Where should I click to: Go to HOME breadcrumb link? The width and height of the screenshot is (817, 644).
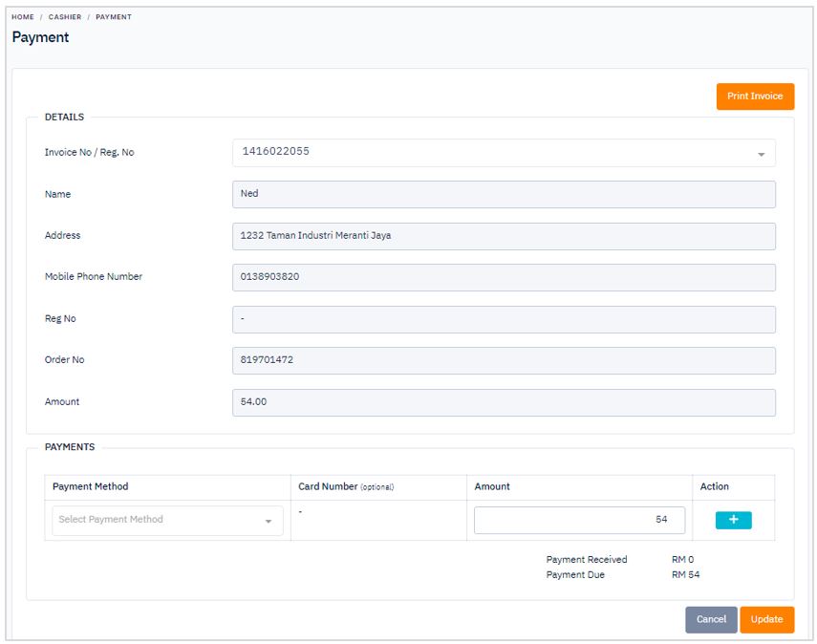[23, 17]
